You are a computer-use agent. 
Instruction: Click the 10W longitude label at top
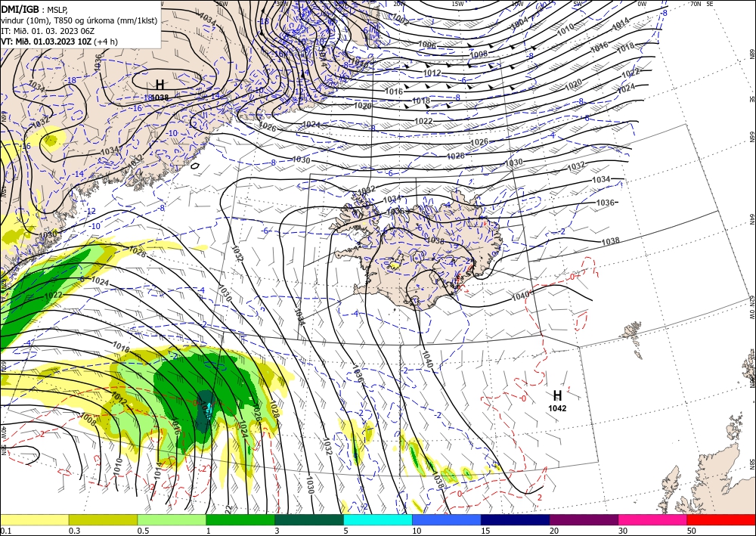tap(517, 4)
